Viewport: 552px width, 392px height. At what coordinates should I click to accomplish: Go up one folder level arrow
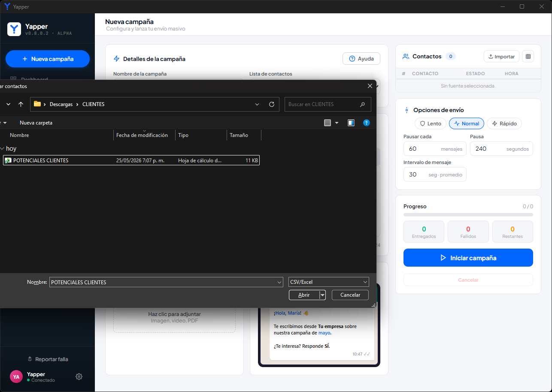coord(21,104)
